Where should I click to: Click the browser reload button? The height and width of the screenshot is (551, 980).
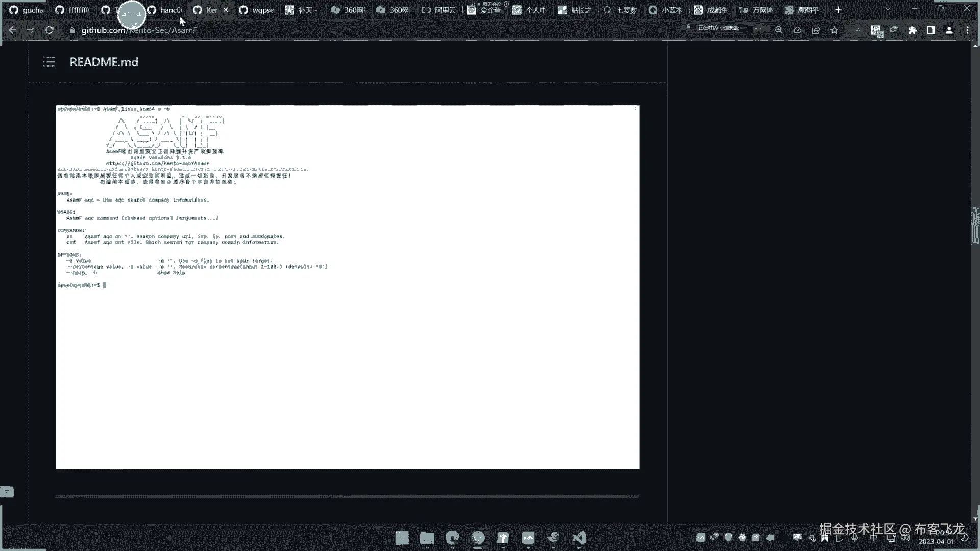tap(50, 30)
